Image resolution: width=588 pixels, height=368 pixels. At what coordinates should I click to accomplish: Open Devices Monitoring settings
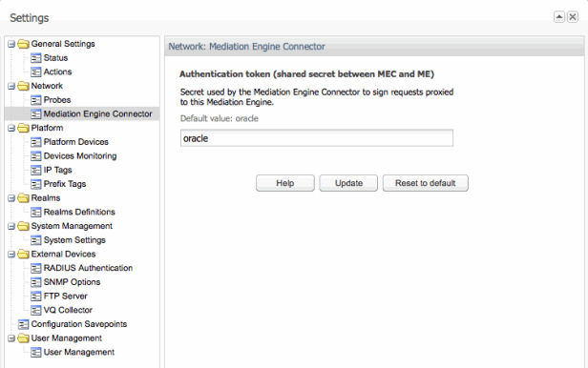(x=80, y=156)
